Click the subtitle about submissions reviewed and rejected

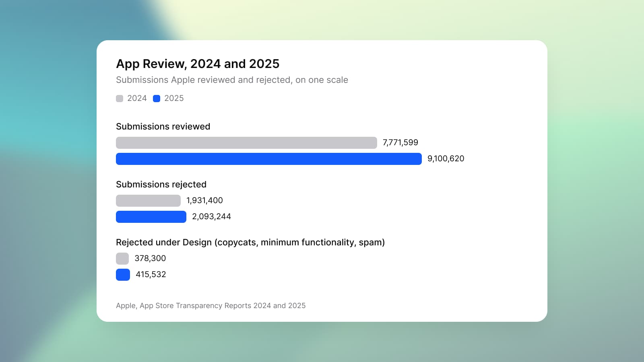tap(232, 80)
